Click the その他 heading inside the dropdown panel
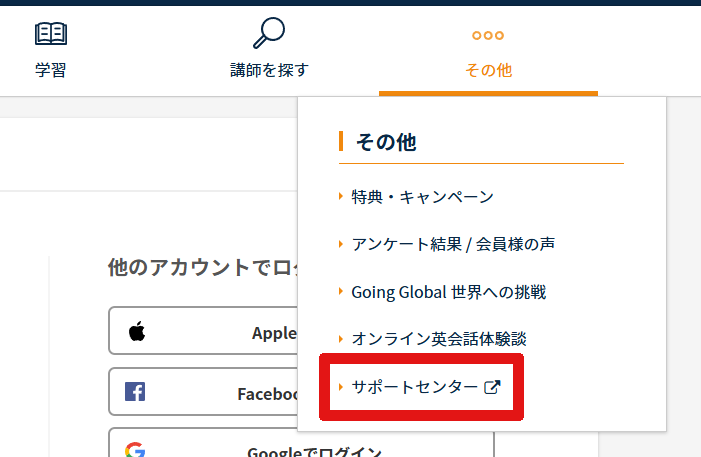 (x=386, y=143)
